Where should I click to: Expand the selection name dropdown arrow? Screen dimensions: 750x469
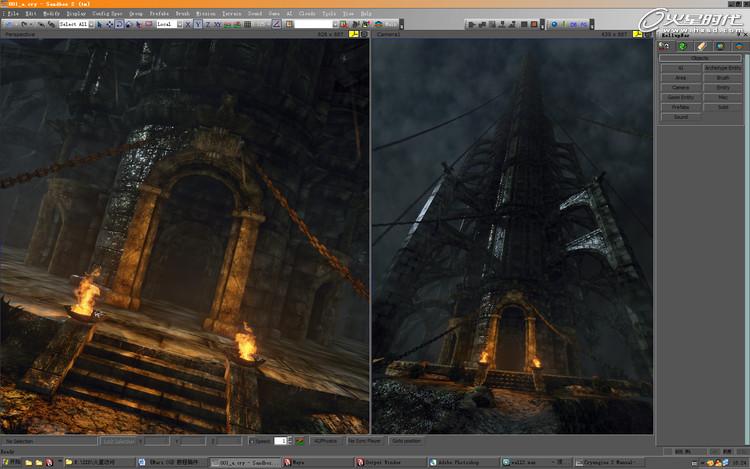335,24
